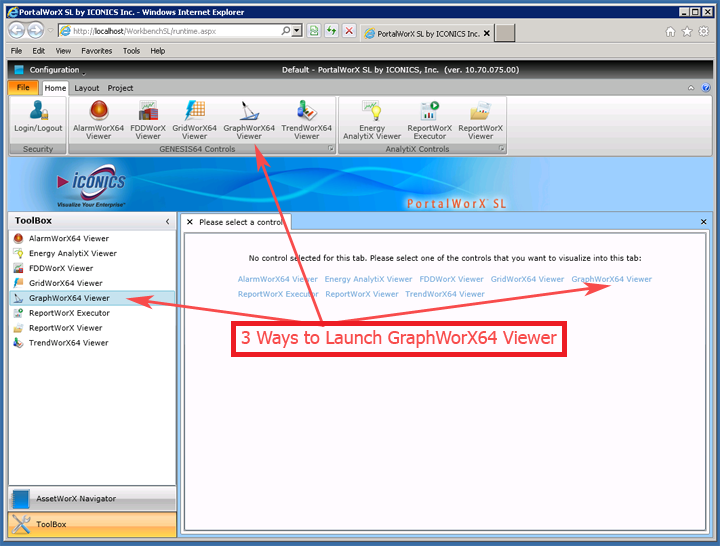This screenshot has width=720, height=546.
Task: Collapse the ToolBox panel chevron
Action: tap(167, 221)
